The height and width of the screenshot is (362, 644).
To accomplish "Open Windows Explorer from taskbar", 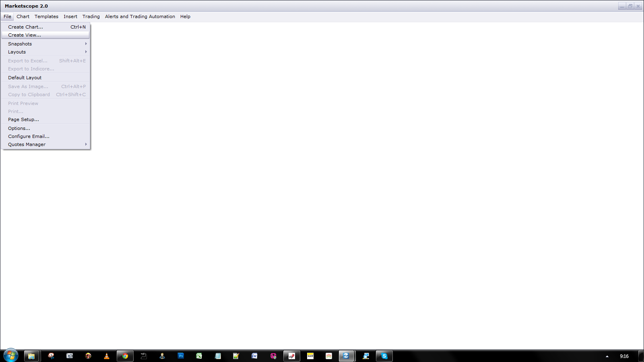I will pos(31,356).
